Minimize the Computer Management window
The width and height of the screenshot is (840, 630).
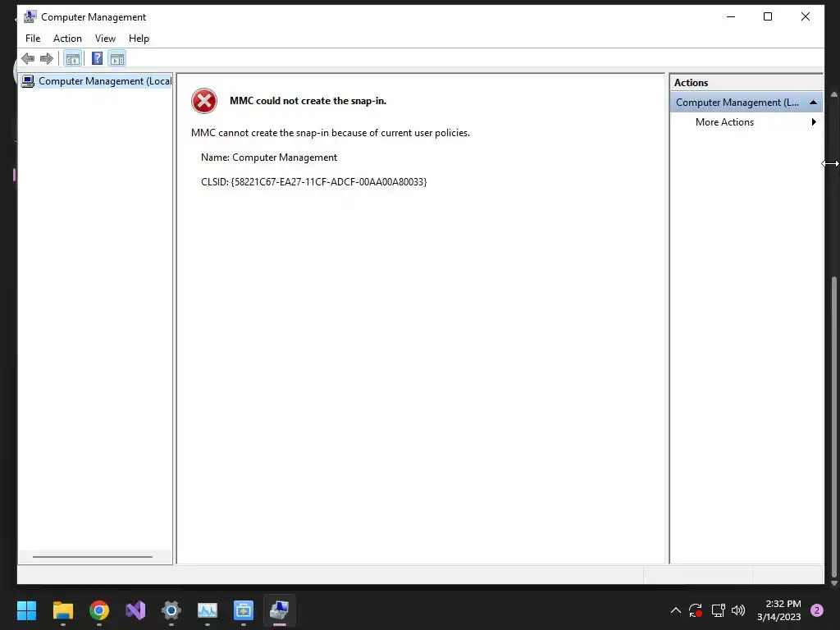[731, 16]
